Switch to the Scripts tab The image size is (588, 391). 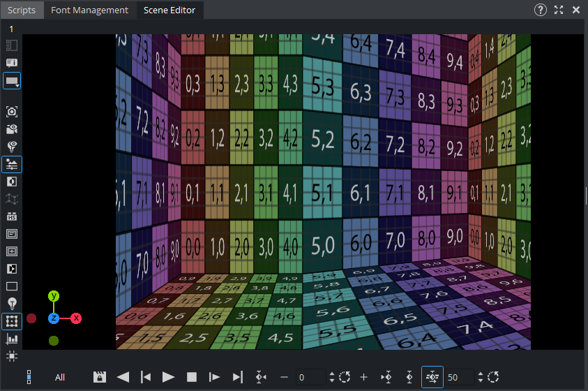click(22, 10)
